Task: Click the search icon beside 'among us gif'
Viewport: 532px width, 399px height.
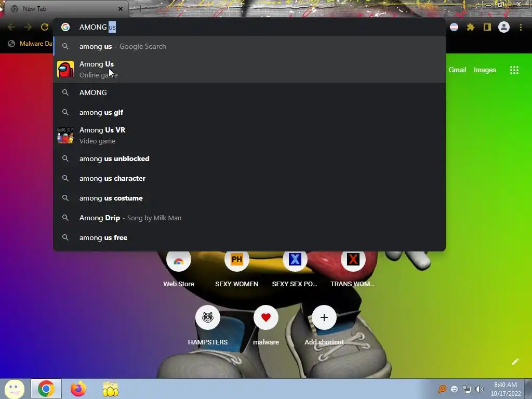Action: coord(65,112)
